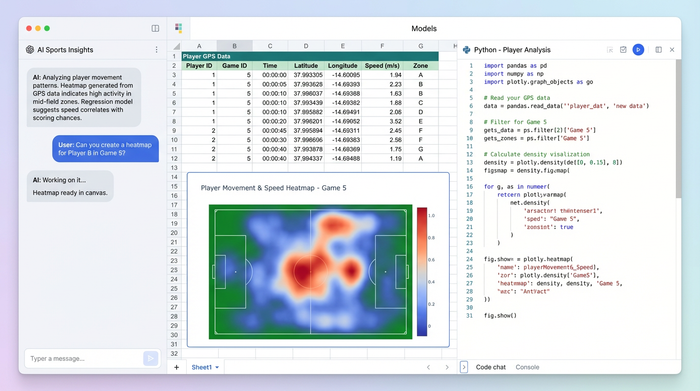Viewport: 700px width, 391px height.
Task: Click code line 31 fig.show()
Action: click(x=500, y=316)
